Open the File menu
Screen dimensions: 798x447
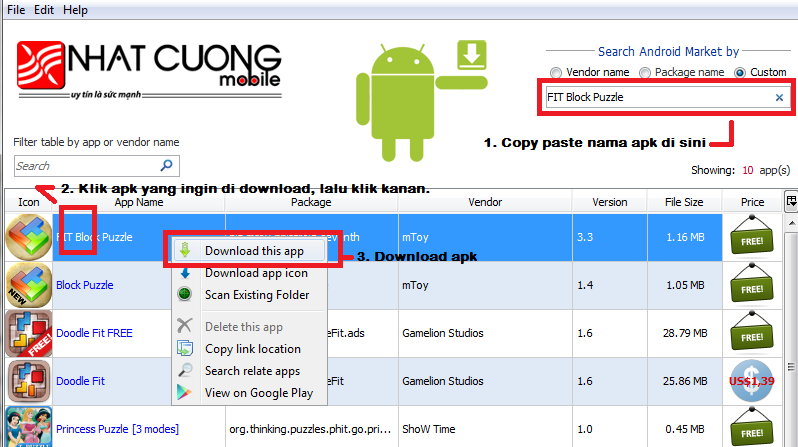16,10
